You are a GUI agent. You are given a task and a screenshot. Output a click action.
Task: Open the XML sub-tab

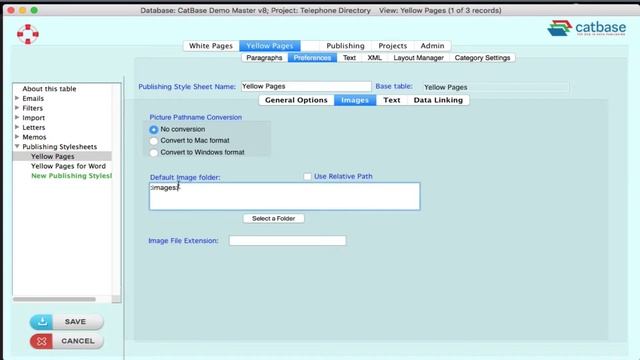(x=374, y=58)
